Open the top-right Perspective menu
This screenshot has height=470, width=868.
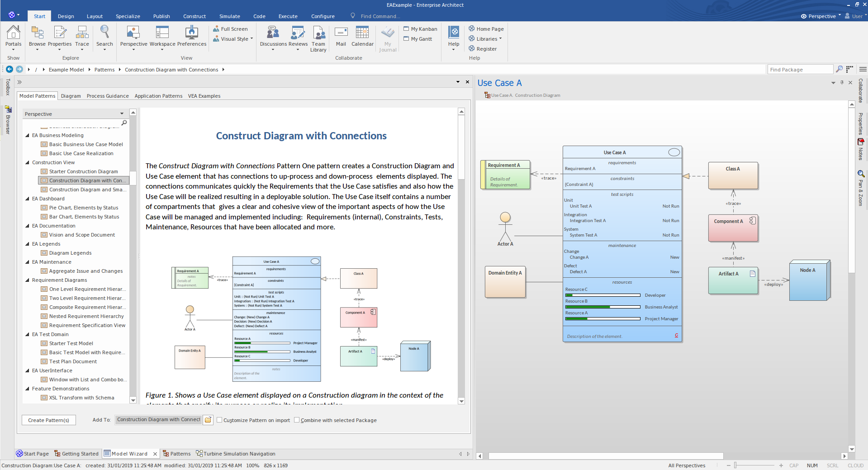click(x=821, y=16)
